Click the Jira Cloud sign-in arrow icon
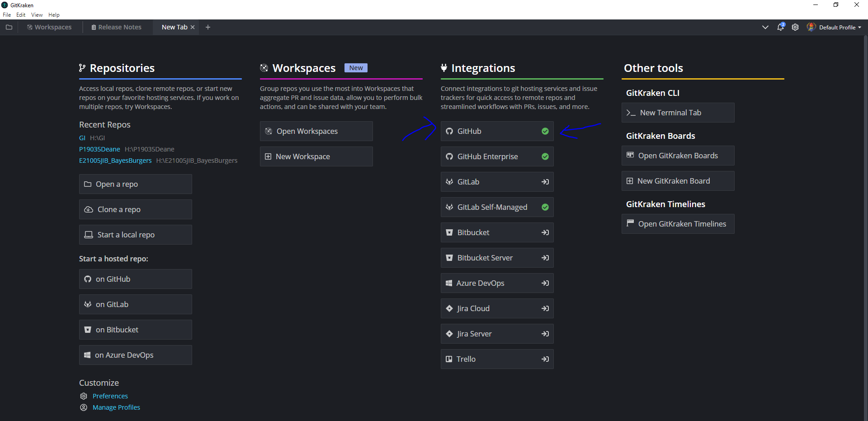Image resolution: width=868 pixels, height=421 pixels. coord(545,308)
